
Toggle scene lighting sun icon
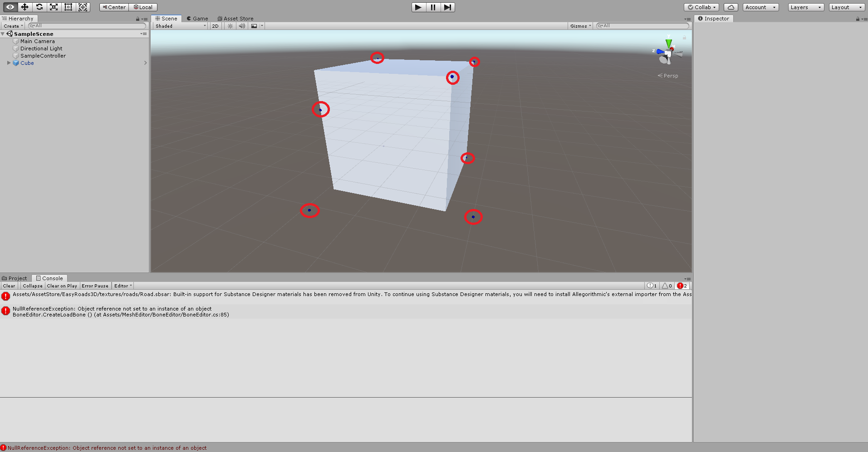click(x=230, y=26)
